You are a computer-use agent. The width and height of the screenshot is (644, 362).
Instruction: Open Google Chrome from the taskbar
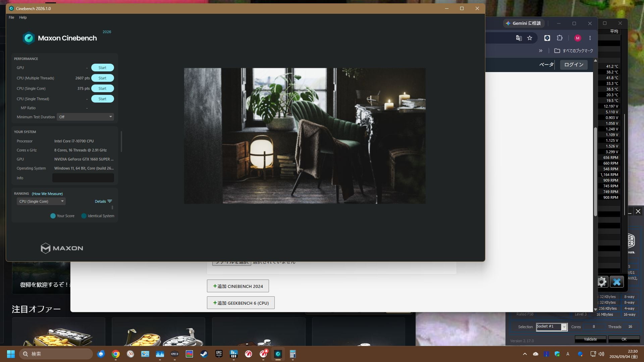pos(116,354)
